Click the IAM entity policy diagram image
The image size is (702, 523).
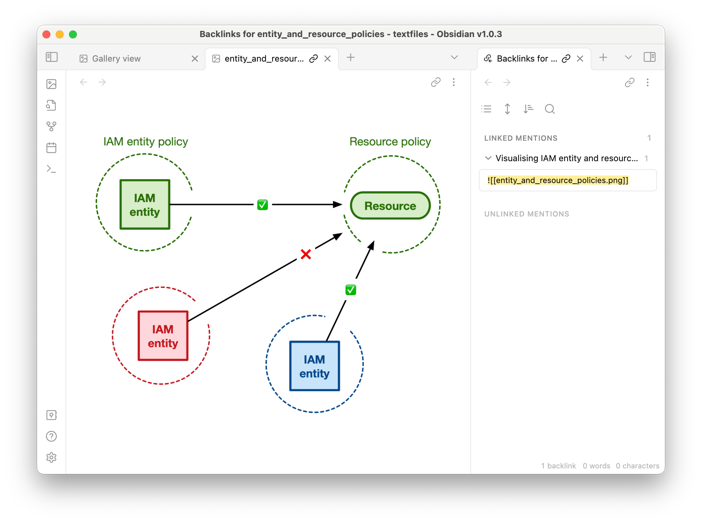point(268,273)
